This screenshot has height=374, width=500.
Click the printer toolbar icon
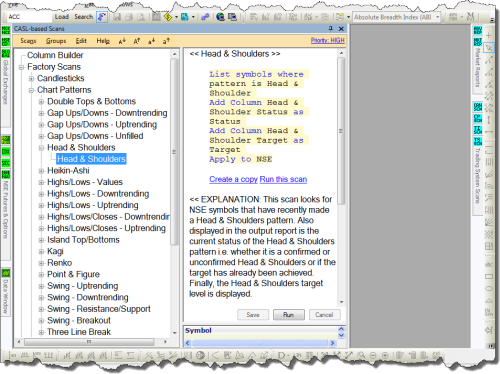(x=129, y=17)
